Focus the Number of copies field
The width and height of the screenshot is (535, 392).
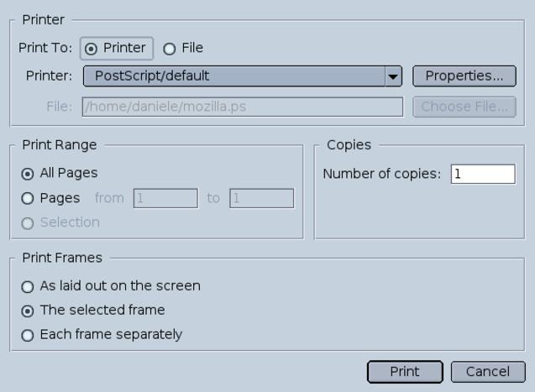click(482, 175)
